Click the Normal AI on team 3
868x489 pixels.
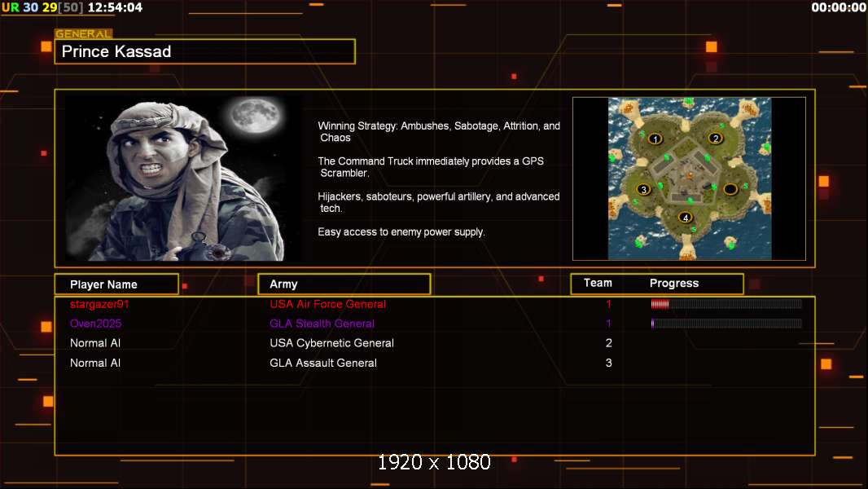coord(95,363)
